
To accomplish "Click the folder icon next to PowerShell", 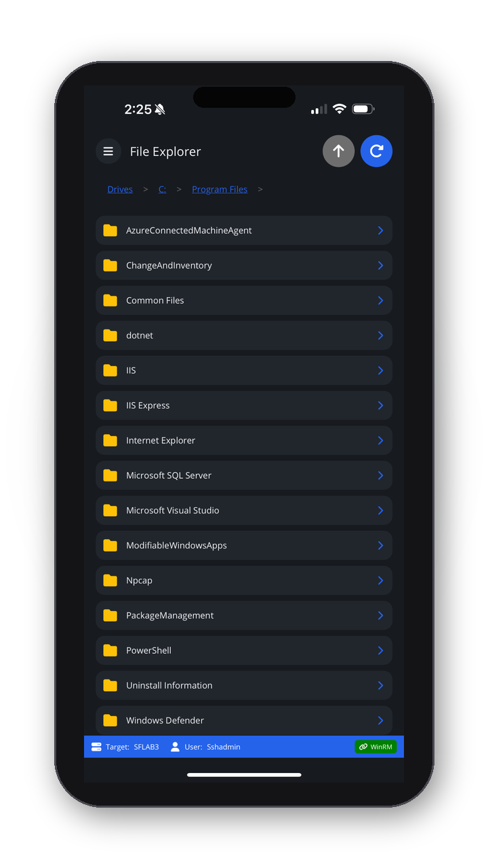I will pos(110,650).
